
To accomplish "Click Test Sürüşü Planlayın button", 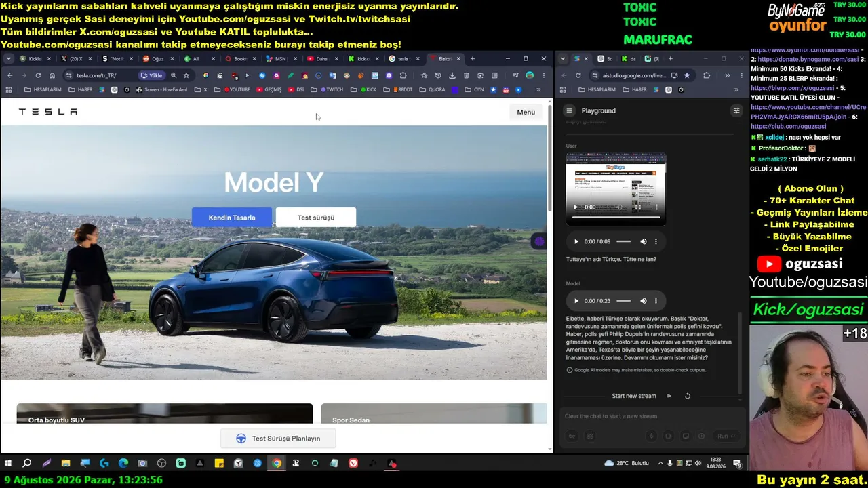I will point(278,439).
